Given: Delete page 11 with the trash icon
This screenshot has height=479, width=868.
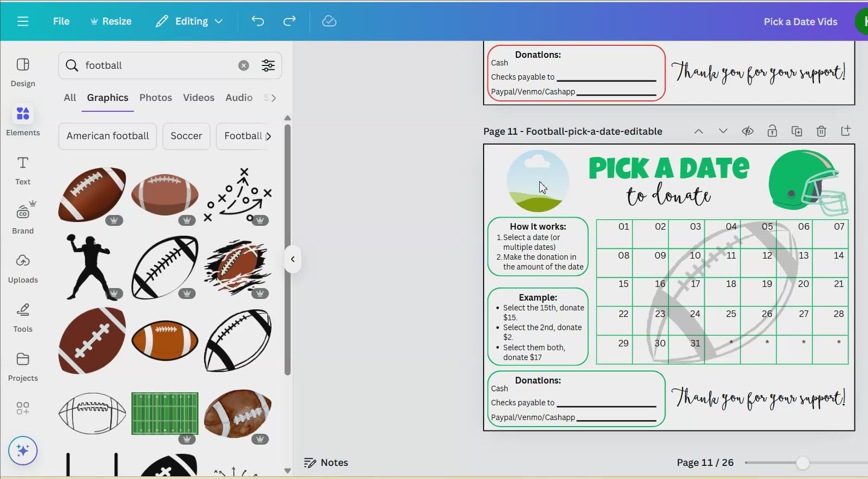Looking at the screenshot, I should pos(821,131).
